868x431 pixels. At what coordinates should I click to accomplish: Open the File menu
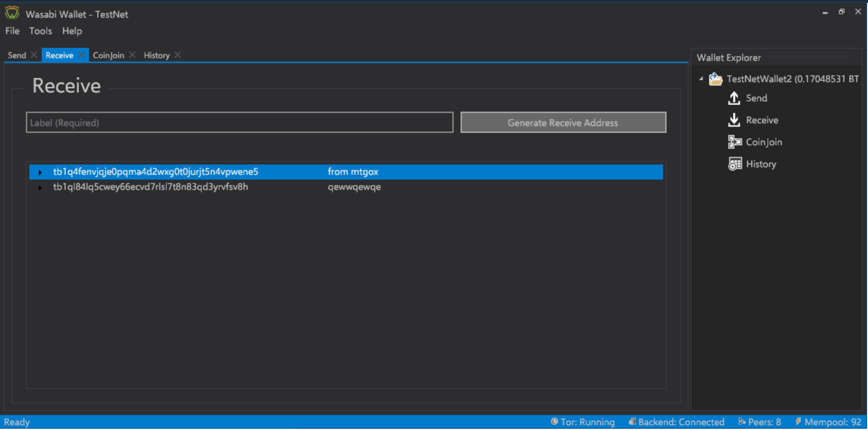(x=12, y=31)
